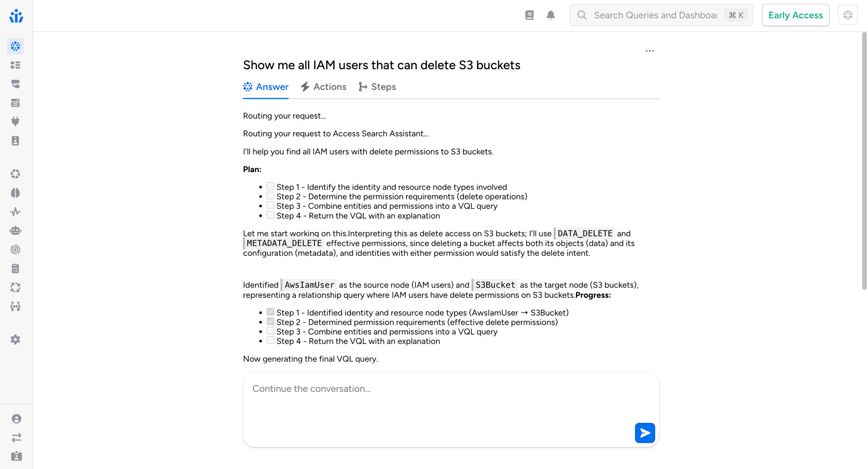Switch to the Actions tab

[x=323, y=87]
